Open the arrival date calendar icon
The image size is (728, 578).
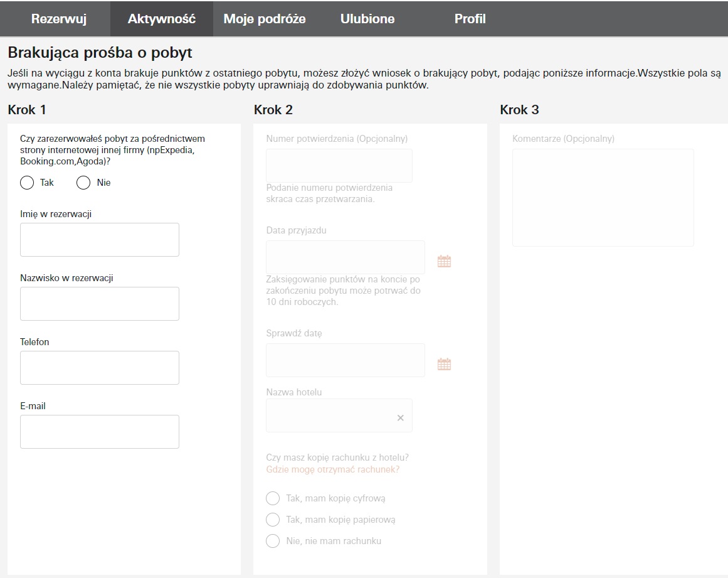[445, 261]
